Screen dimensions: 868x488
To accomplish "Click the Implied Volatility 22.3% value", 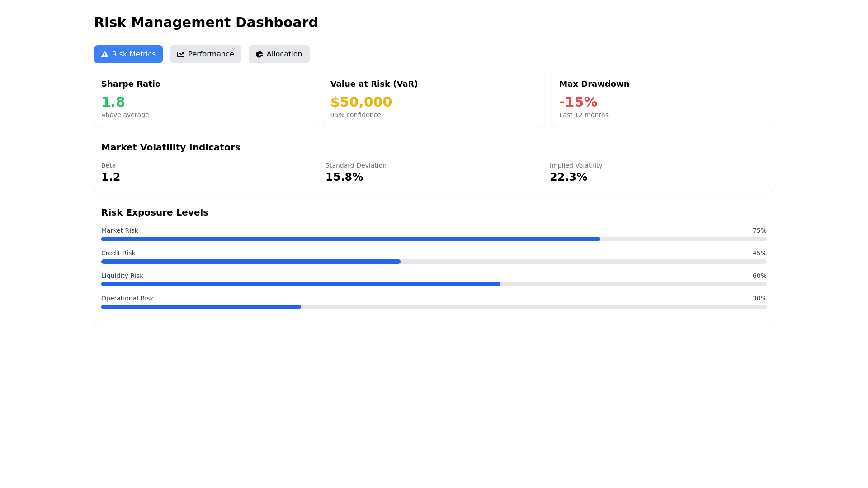I will pos(568,177).
